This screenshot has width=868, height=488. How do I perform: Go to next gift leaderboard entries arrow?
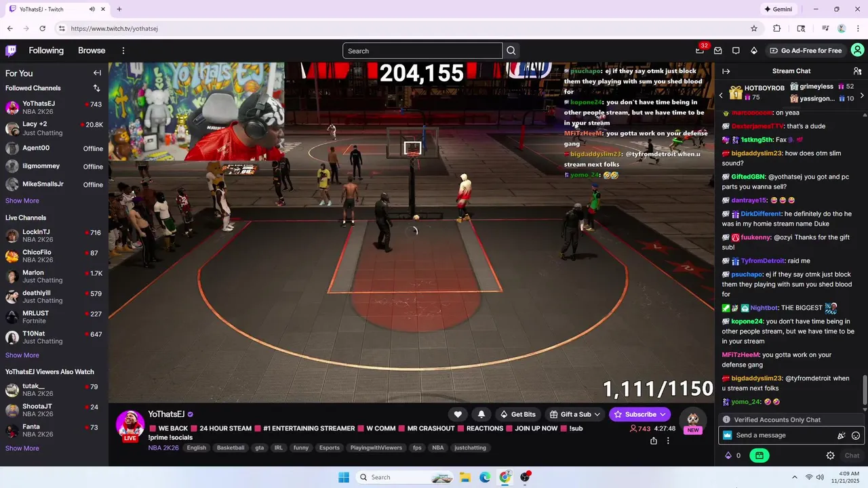(x=862, y=96)
